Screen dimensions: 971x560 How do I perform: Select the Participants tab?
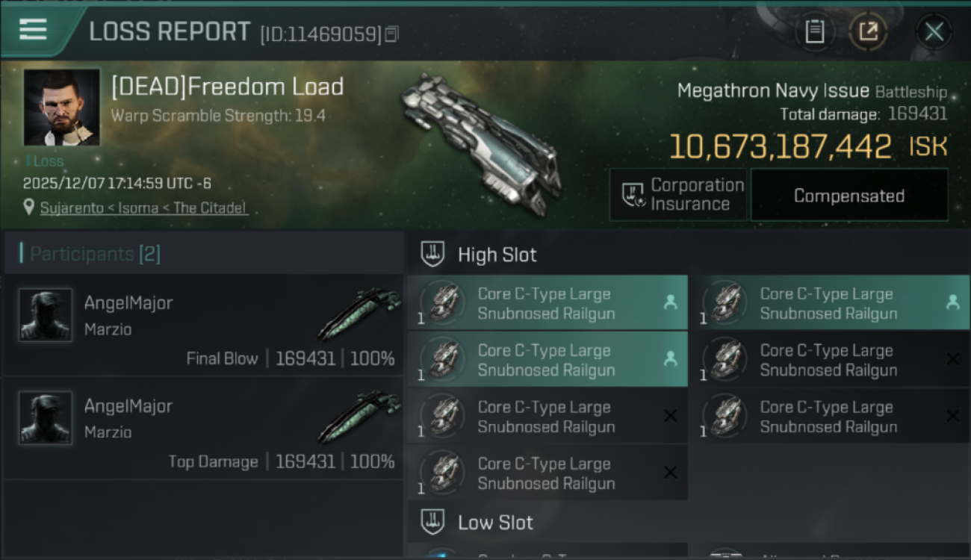95,254
